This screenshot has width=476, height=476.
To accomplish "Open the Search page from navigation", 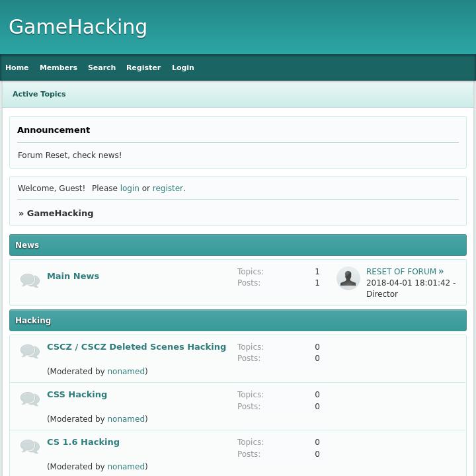I will click(x=102, y=67).
